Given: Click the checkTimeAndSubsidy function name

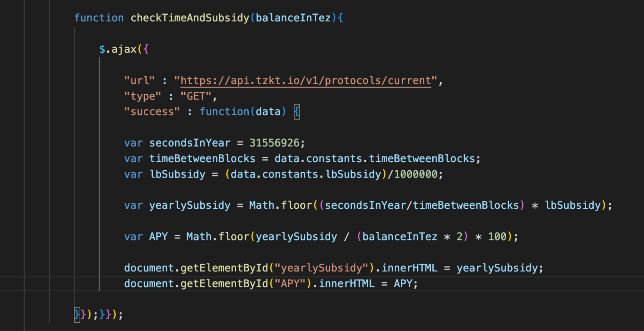Looking at the screenshot, I should click(190, 18).
